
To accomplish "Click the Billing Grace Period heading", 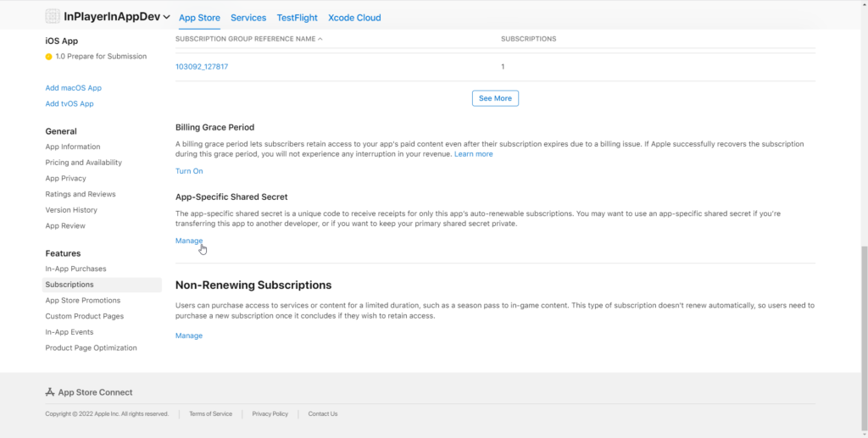I will point(214,127).
